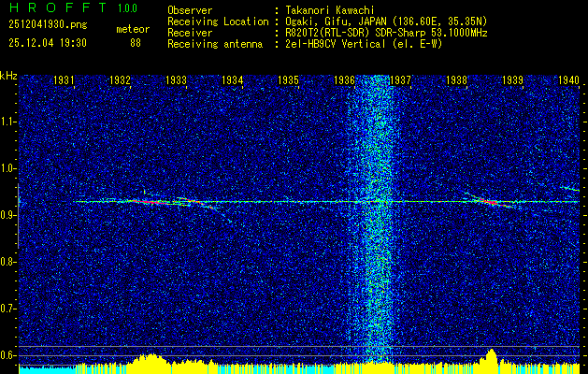Click the 1.0 frequency axis label

click(x=7, y=168)
